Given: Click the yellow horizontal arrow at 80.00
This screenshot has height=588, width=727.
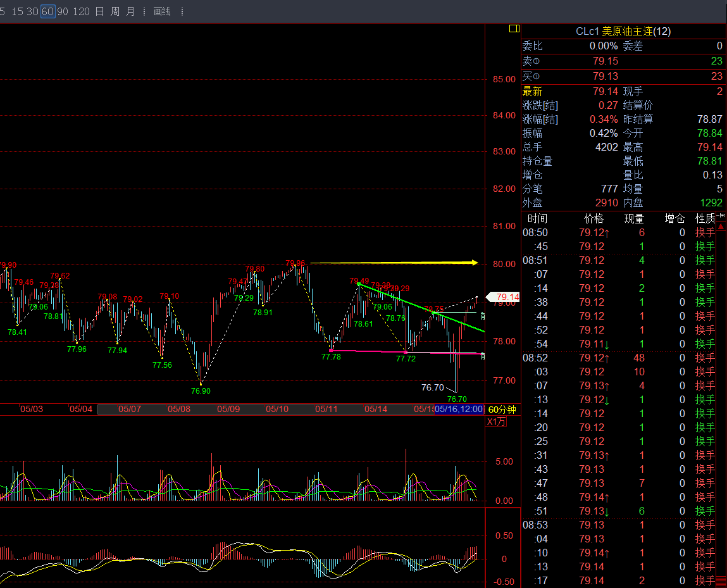Looking at the screenshot, I should (394, 262).
